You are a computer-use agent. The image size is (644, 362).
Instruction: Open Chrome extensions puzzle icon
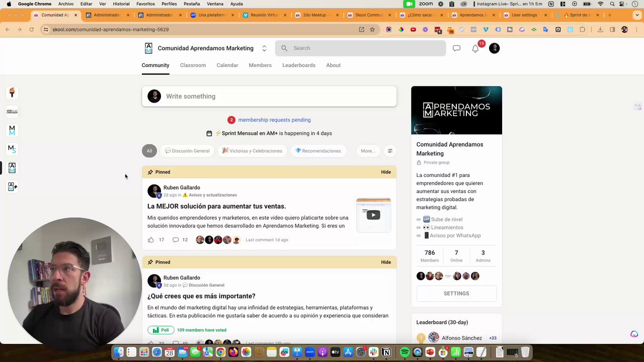(583, 30)
